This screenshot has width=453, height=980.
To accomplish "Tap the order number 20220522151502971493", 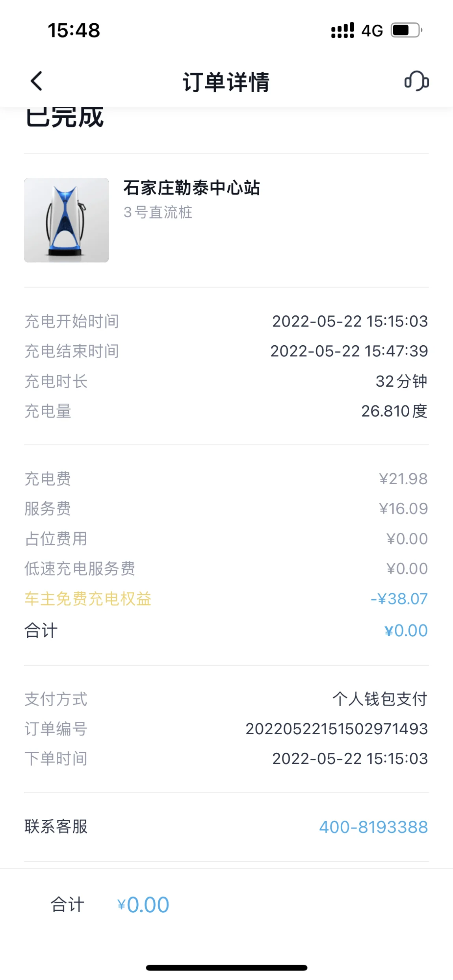I will [336, 729].
